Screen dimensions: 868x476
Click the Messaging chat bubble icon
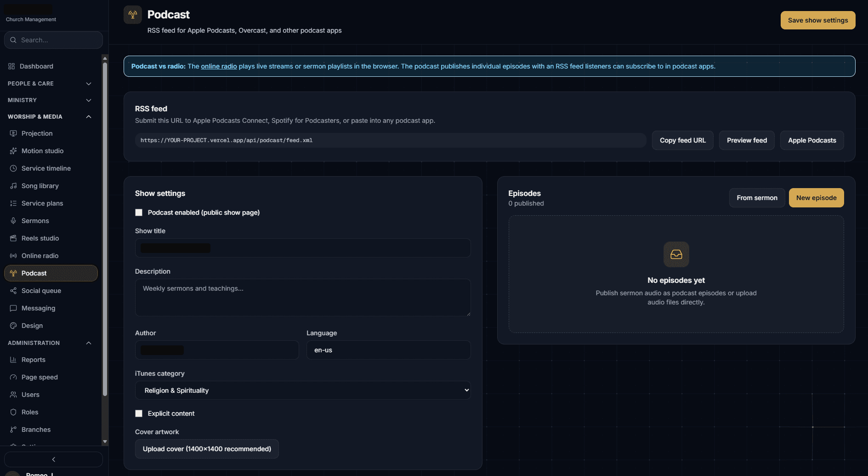(x=13, y=308)
